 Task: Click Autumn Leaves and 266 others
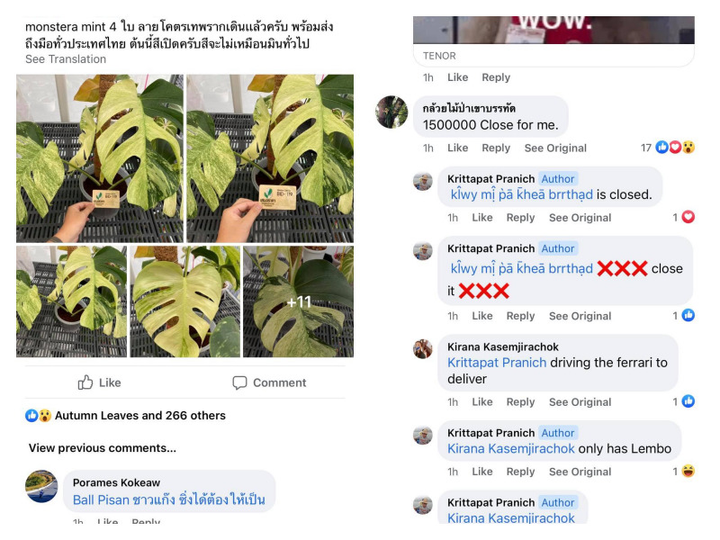click(x=140, y=416)
